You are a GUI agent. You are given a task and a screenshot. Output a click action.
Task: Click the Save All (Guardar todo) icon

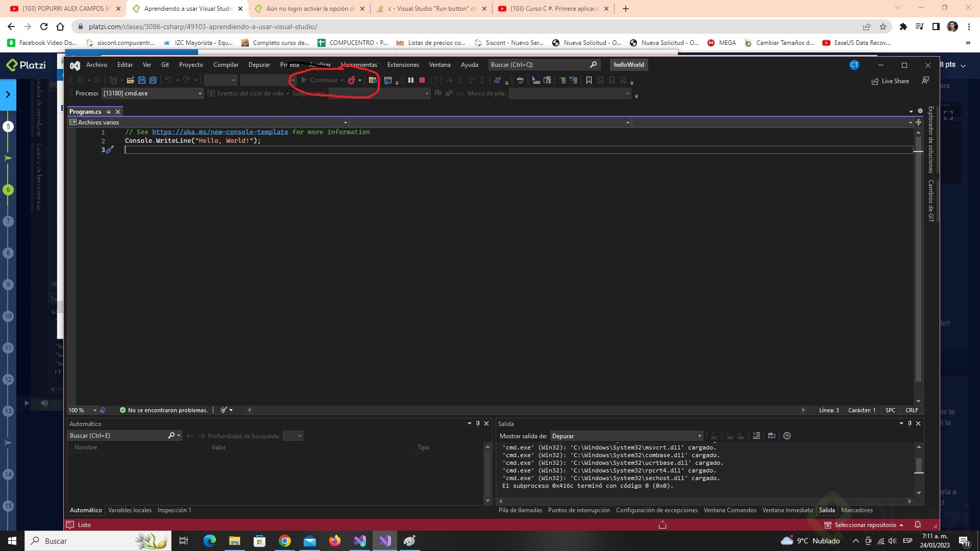pyautogui.click(x=153, y=80)
